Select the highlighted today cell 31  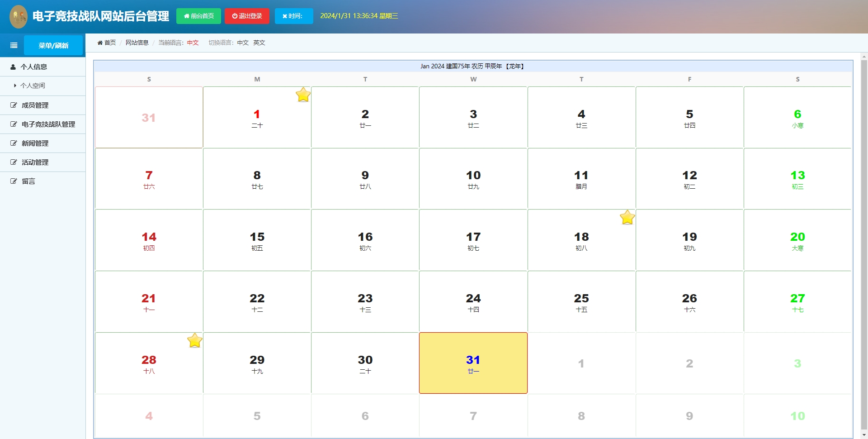click(x=473, y=363)
